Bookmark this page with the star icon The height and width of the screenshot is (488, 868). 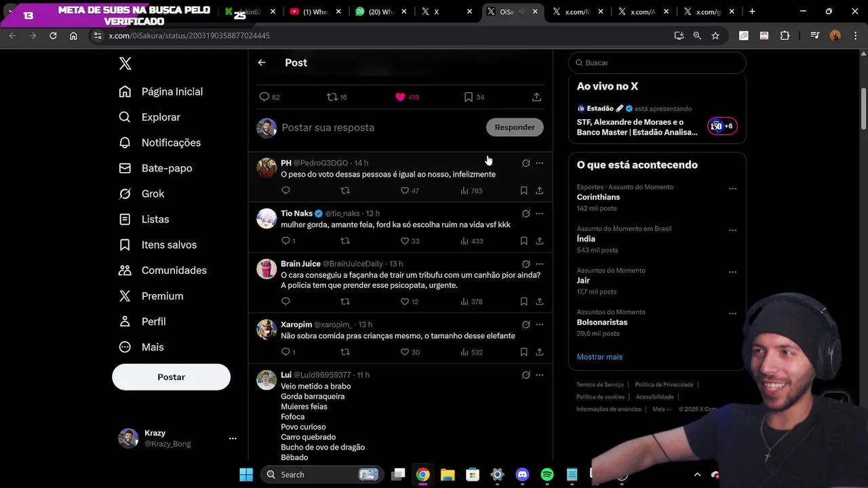coord(715,35)
